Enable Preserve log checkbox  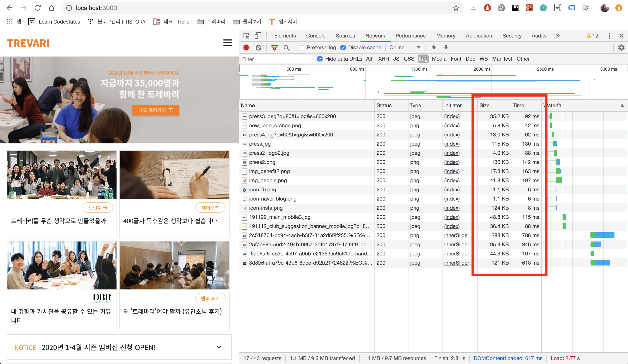coord(302,48)
